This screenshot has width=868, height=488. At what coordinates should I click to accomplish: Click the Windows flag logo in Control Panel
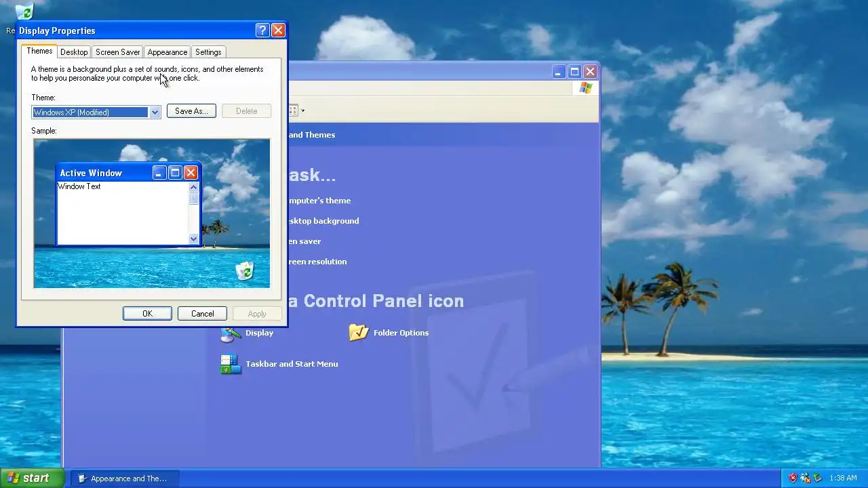(x=586, y=88)
